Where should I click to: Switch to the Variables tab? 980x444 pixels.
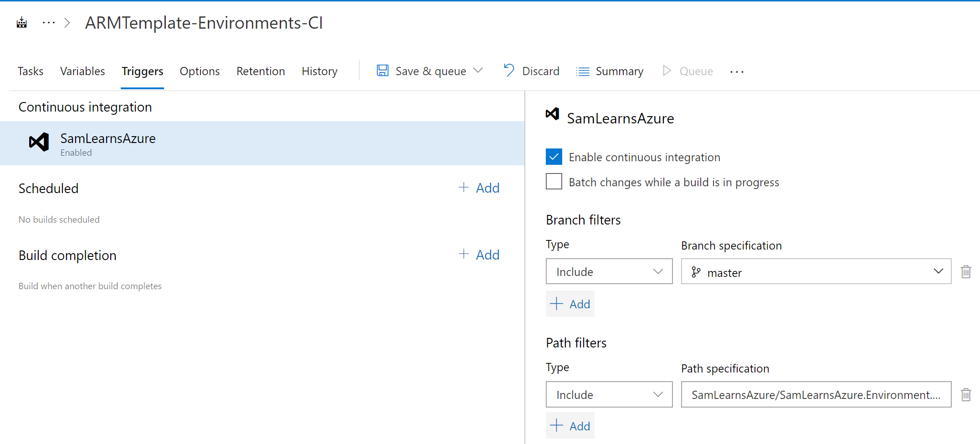tap(82, 71)
